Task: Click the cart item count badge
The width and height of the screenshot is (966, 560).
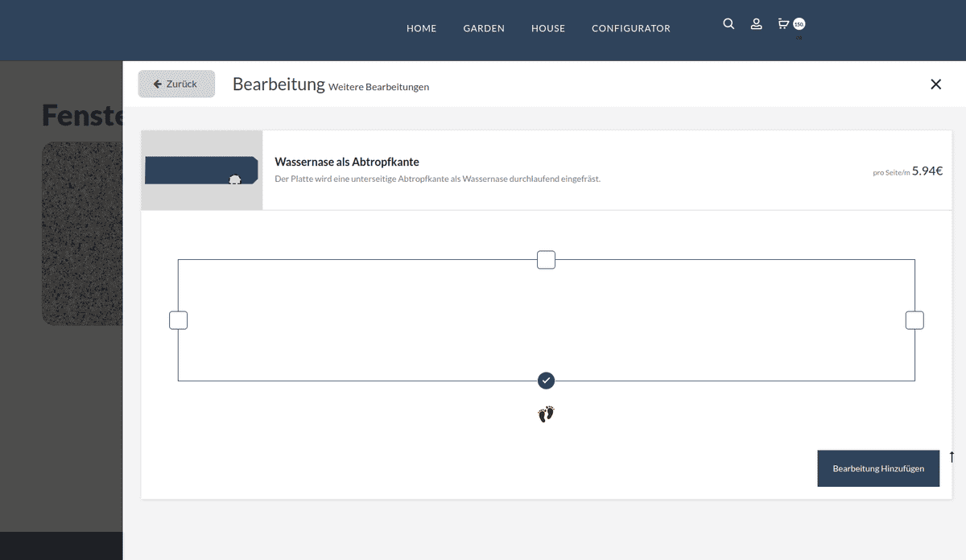Action: pos(799,24)
